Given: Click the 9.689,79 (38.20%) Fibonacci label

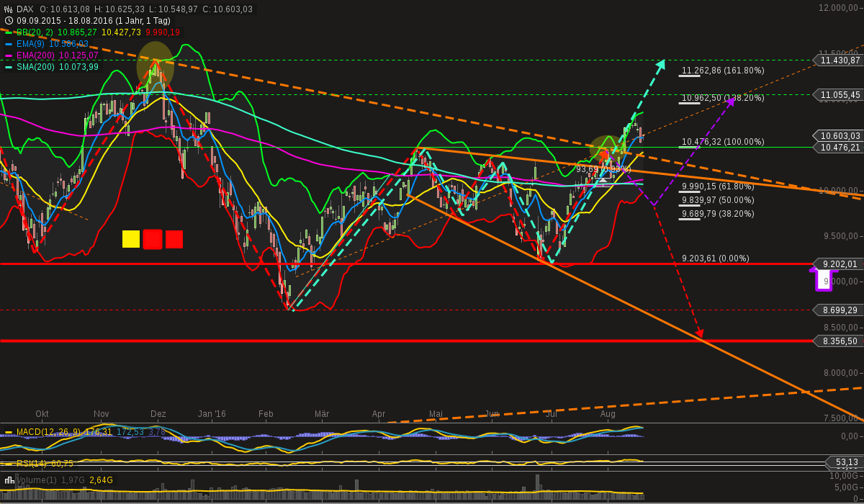Looking at the screenshot, I should point(718,214).
